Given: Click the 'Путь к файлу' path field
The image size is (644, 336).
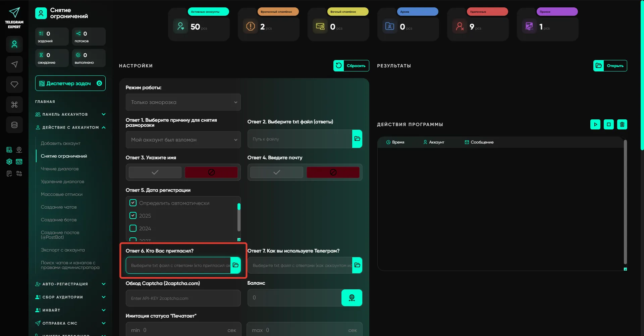Looking at the screenshot, I should tap(300, 139).
